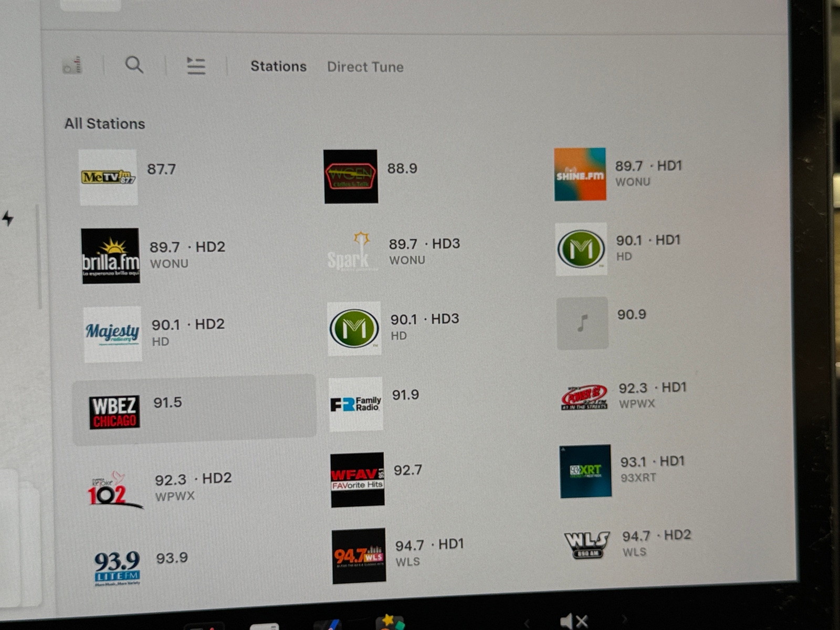
Task: Click the search magnifier icon
Action: tap(134, 65)
